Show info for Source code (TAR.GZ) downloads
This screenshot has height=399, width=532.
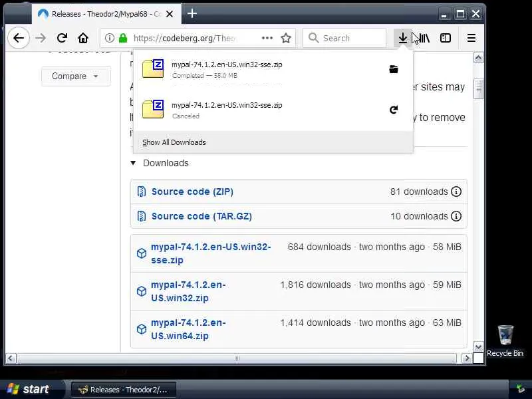[x=456, y=216]
